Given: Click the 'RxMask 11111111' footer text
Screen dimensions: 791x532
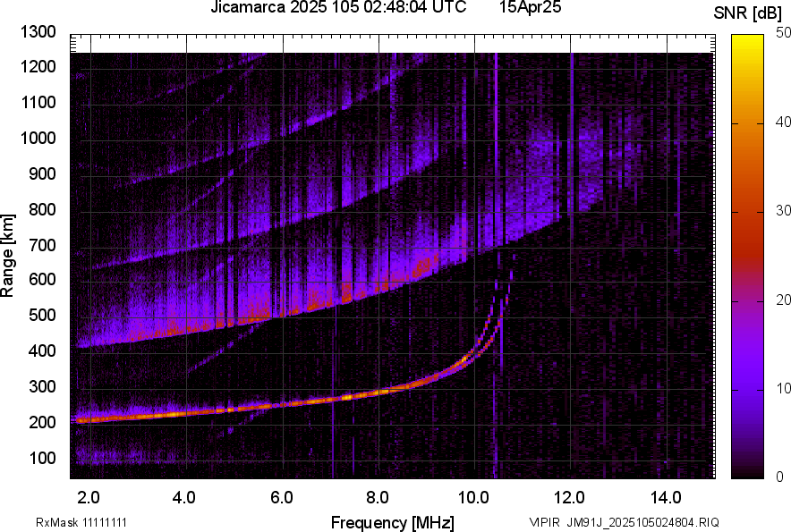Looking at the screenshot, I should point(81,522).
